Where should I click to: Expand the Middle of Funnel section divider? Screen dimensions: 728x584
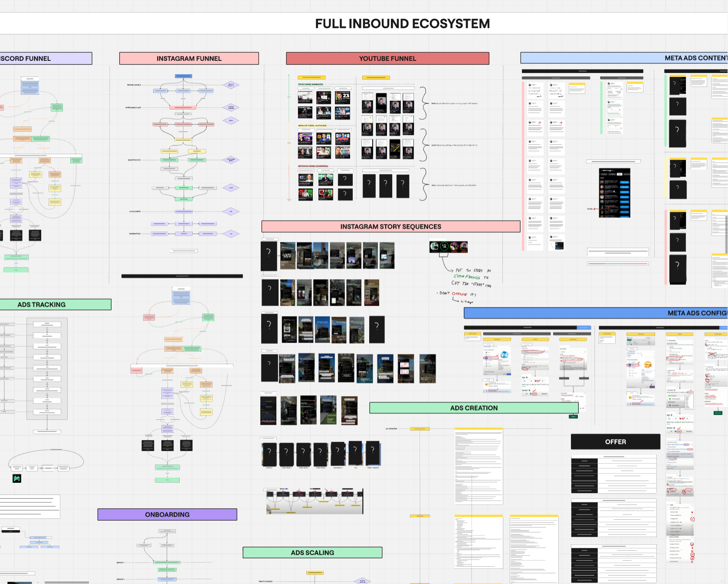[312, 125]
